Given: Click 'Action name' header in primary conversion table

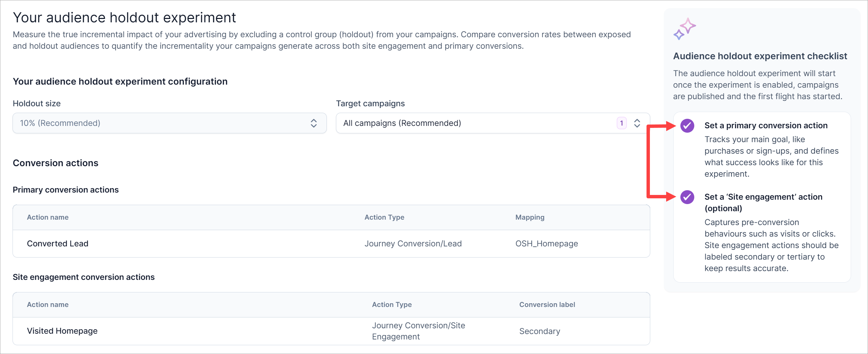Looking at the screenshot, I should (x=48, y=217).
